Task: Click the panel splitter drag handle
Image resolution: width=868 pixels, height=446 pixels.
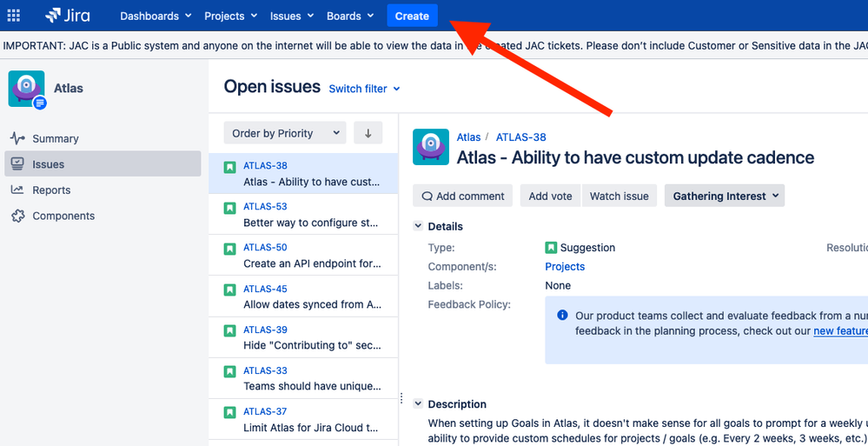Action: (x=401, y=398)
